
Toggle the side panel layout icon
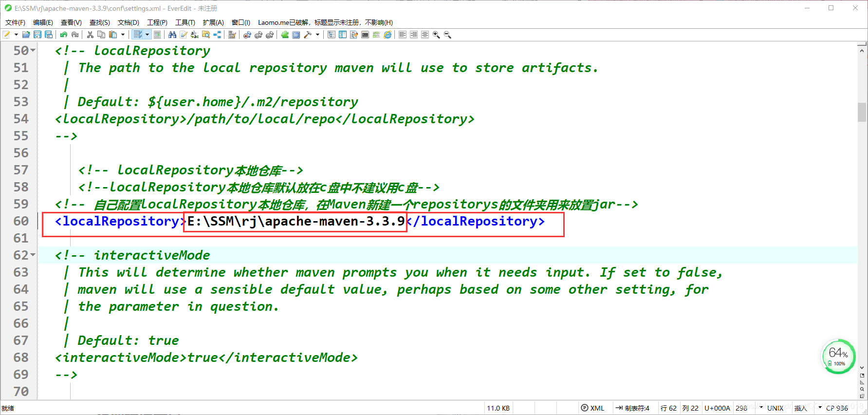(343, 35)
